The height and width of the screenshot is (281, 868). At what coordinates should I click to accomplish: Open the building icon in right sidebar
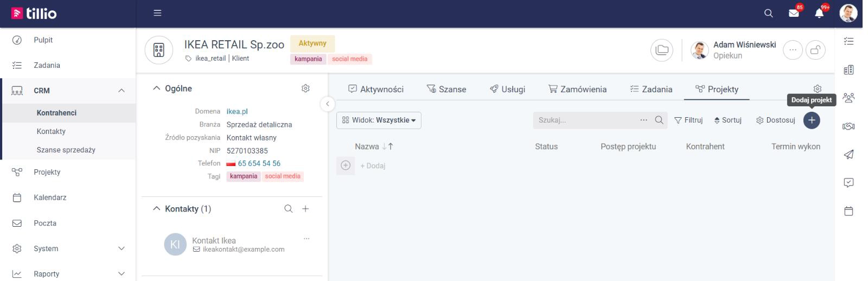pyautogui.click(x=849, y=69)
